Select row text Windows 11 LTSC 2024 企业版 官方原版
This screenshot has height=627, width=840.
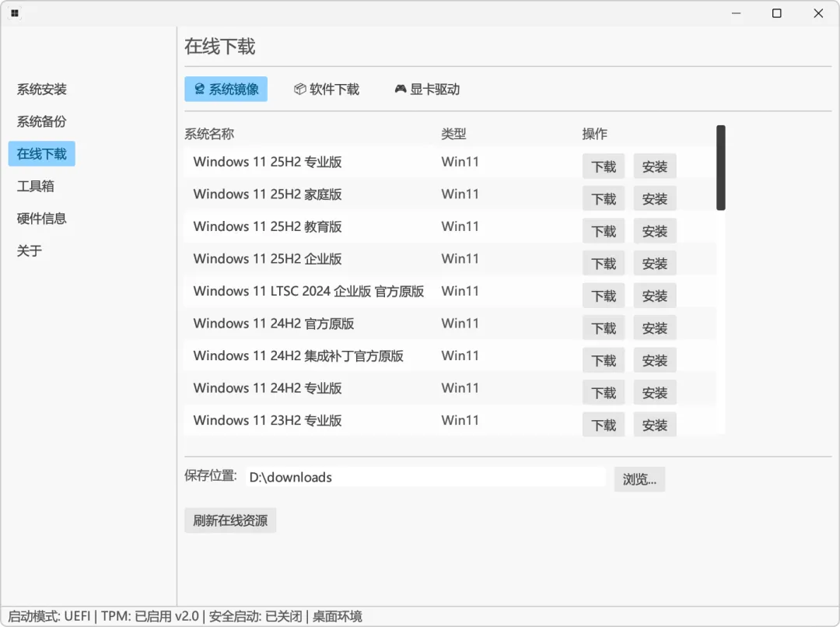pos(309,291)
